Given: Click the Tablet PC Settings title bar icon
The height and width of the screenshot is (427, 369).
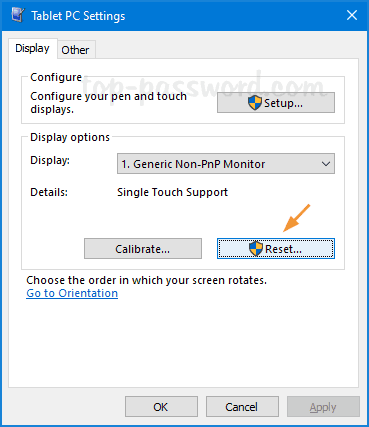Looking at the screenshot, I should tap(18, 15).
